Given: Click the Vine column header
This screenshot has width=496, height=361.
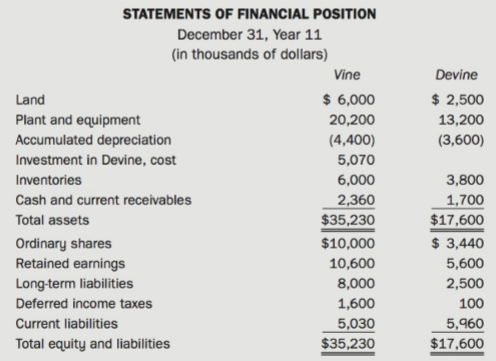Looking at the screenshot, I should (x=347, y=75).
